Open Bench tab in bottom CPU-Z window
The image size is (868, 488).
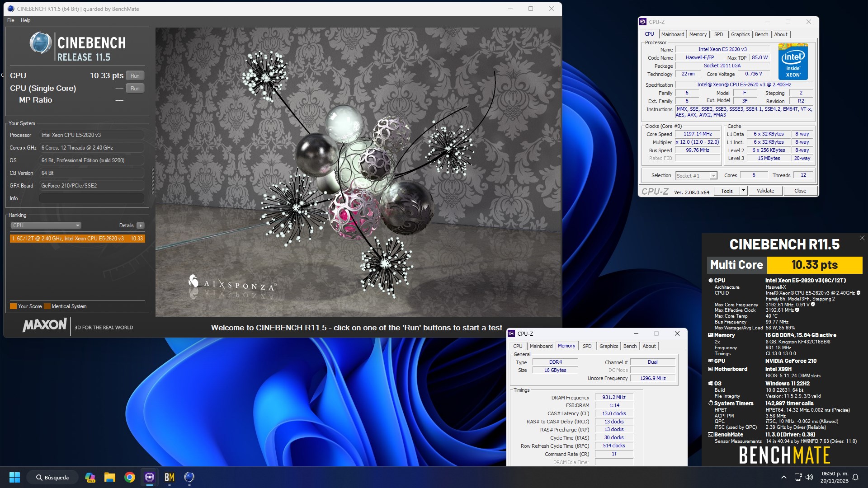coord(630,346)
